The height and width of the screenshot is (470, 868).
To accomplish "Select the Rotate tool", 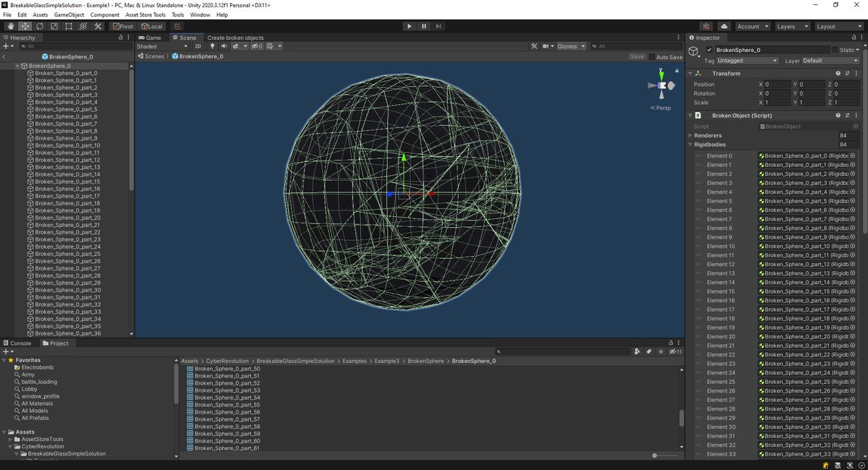I will click(40, 26).
